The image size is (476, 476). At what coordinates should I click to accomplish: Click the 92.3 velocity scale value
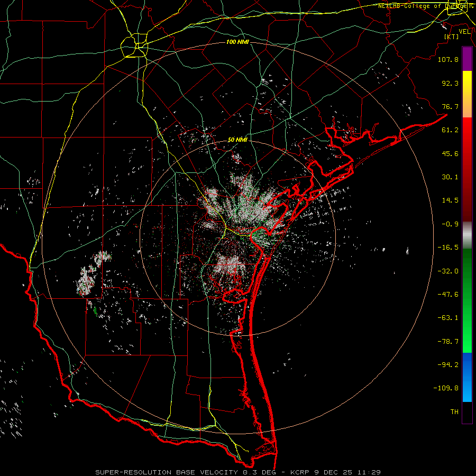pos(450,83)
